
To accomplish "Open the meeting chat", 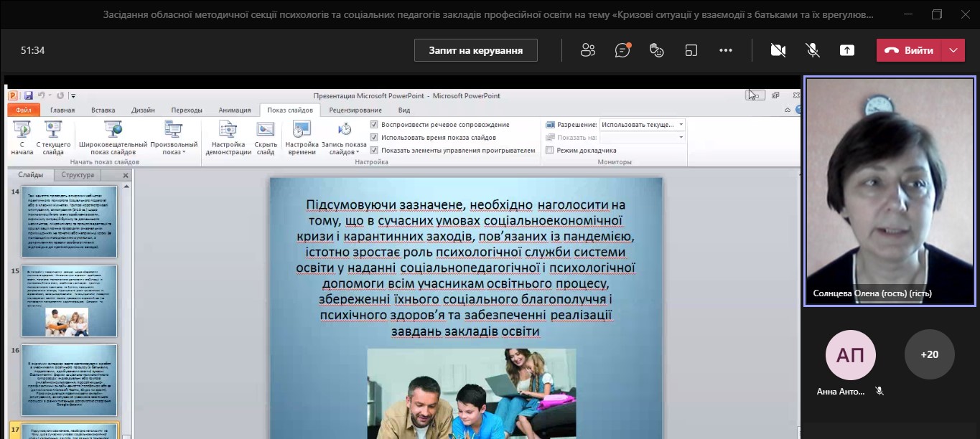I will 622,50.
